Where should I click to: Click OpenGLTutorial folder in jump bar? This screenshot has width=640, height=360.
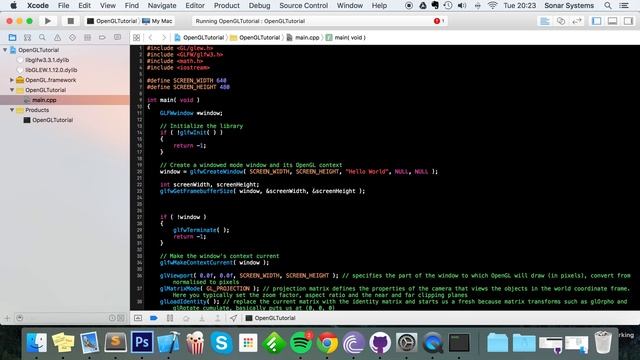coord(255,38)
